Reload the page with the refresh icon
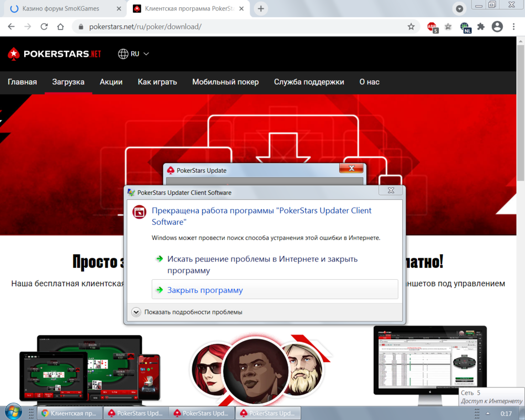Image resolution: width=525 pixels, height=420 pixels. click(x=44, y=27)
